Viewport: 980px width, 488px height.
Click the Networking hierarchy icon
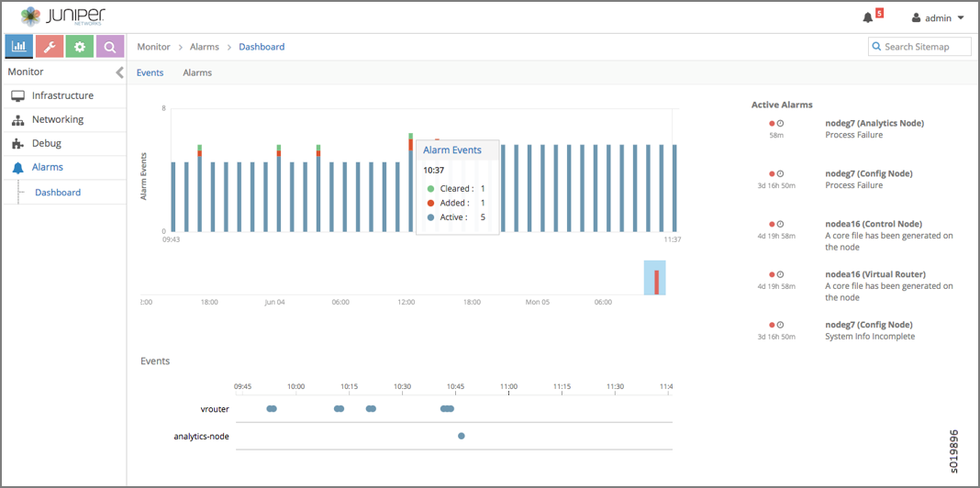pos(18,120)
